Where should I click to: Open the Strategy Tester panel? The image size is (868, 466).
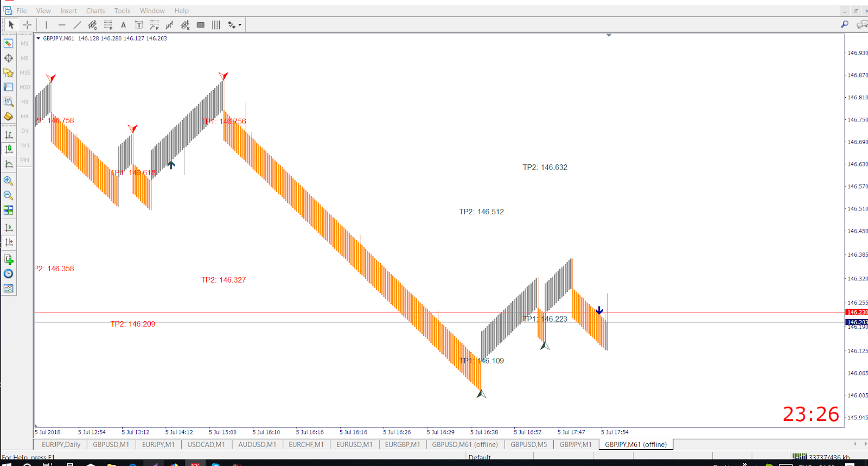(8, 101)
